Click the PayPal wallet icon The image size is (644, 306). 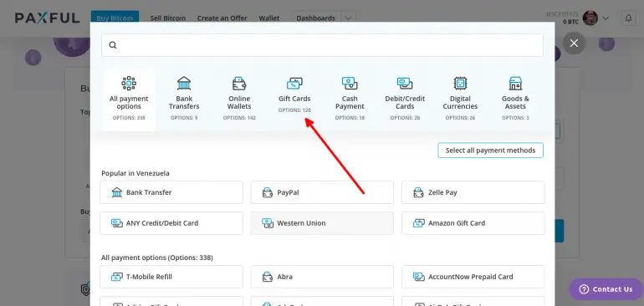click(268, 192)
